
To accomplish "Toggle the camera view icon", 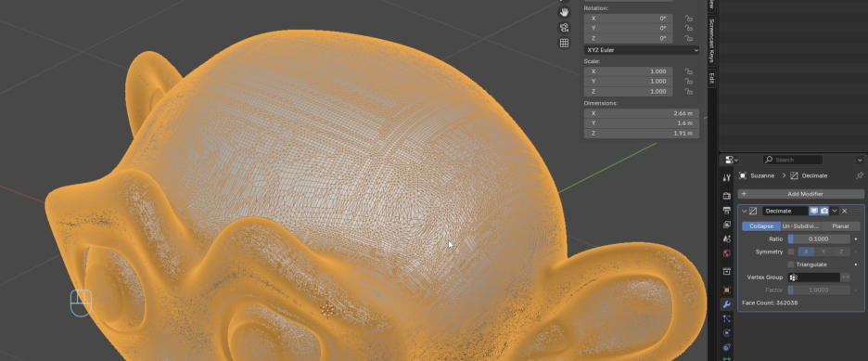I will coord(564,28).
